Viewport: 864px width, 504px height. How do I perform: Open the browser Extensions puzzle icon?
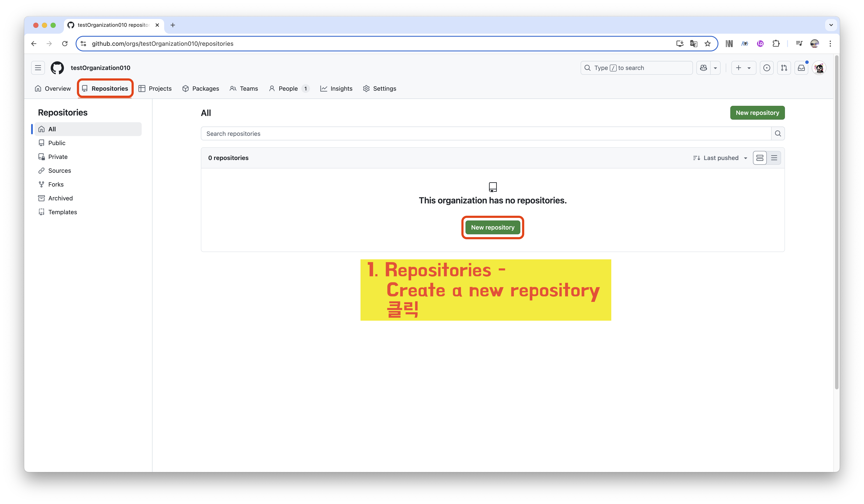click(x=776, y=44)
